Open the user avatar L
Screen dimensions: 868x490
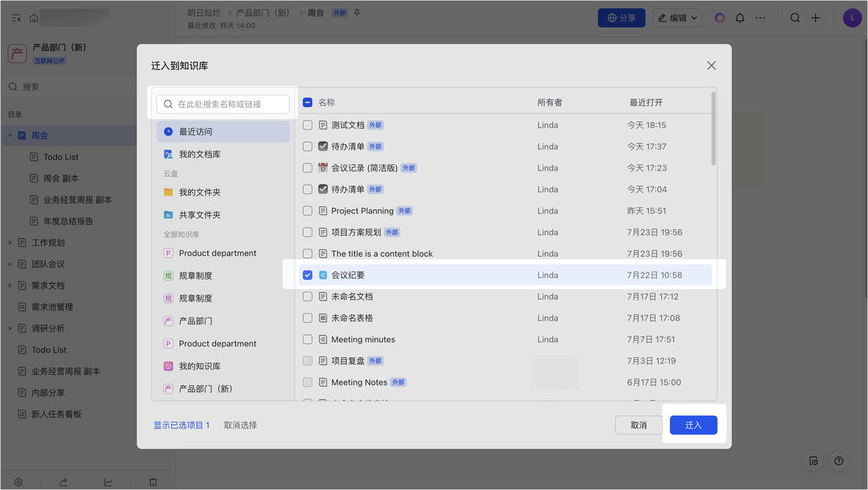pos(852,18)
